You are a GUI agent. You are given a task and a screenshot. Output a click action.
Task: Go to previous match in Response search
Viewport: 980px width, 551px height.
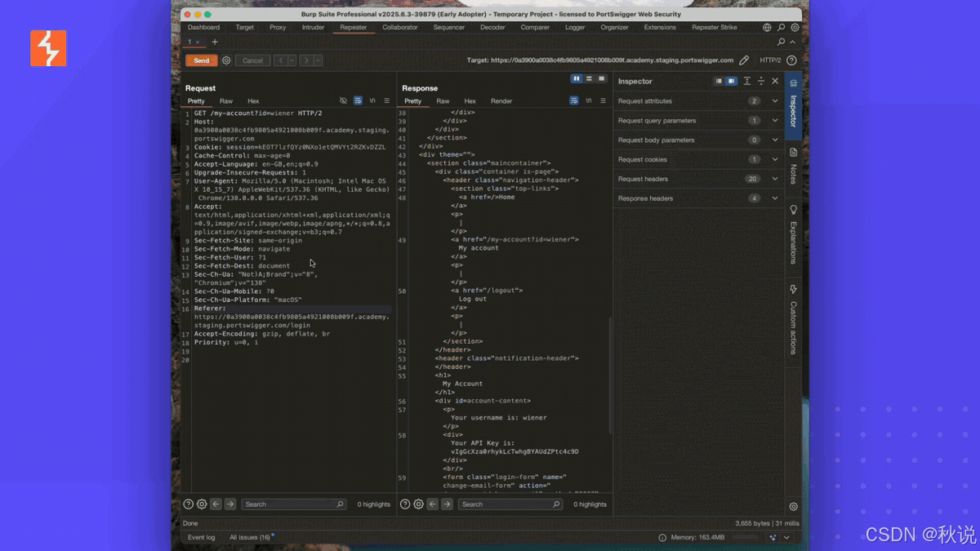pyautogui.click(x=433, y=504)
